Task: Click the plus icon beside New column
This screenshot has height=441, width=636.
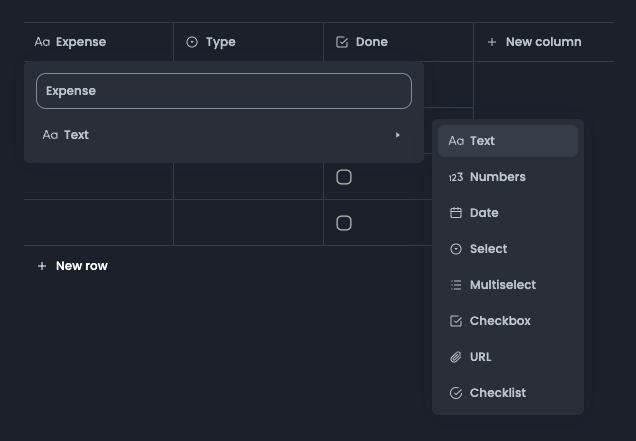Action: click(492, 42)
